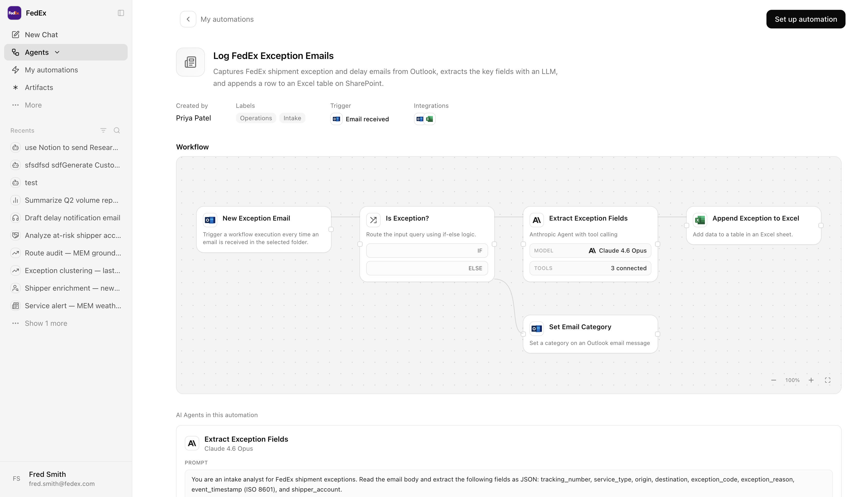Click the Outlook integration icon
The width and height of the screenshot is (868, 497).
point(420,119)
